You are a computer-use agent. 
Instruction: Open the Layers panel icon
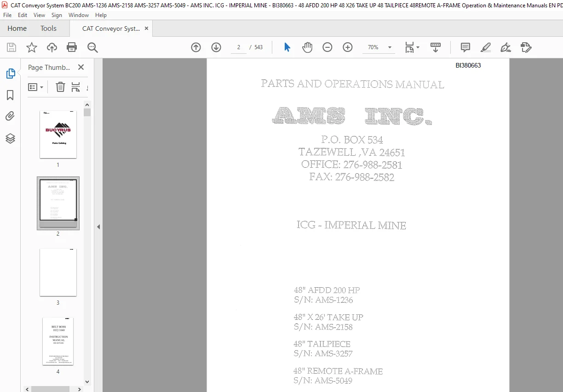pyautogui.click(x=10, y=138)
